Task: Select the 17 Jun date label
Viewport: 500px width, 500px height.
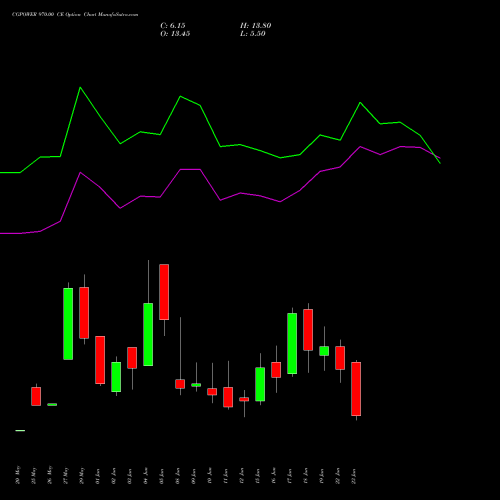Action: tap(290, 476)
